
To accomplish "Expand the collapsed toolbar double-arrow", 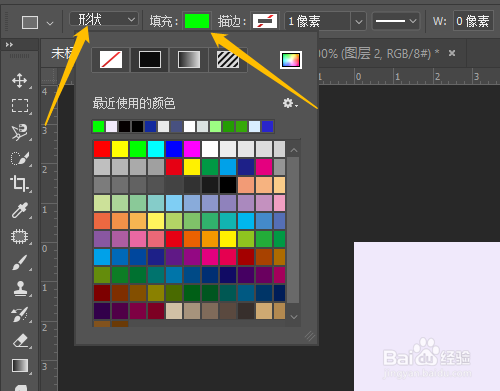I will 9,45.
